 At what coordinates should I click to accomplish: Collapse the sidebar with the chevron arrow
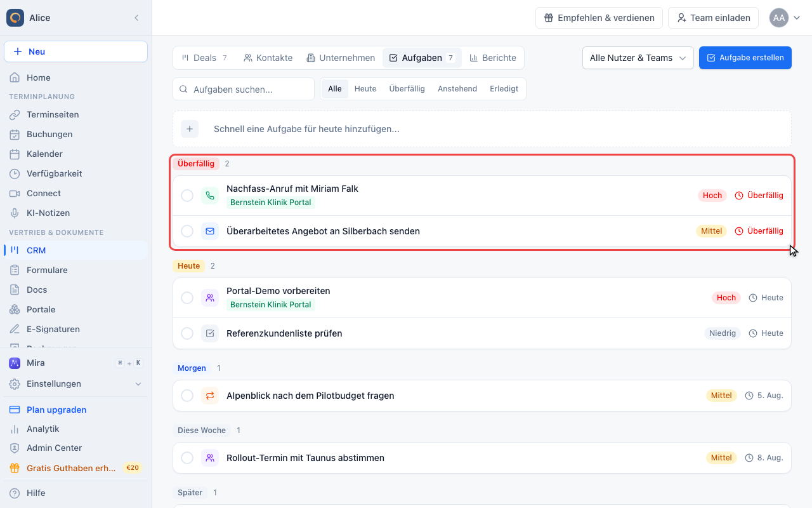(136, 18)
